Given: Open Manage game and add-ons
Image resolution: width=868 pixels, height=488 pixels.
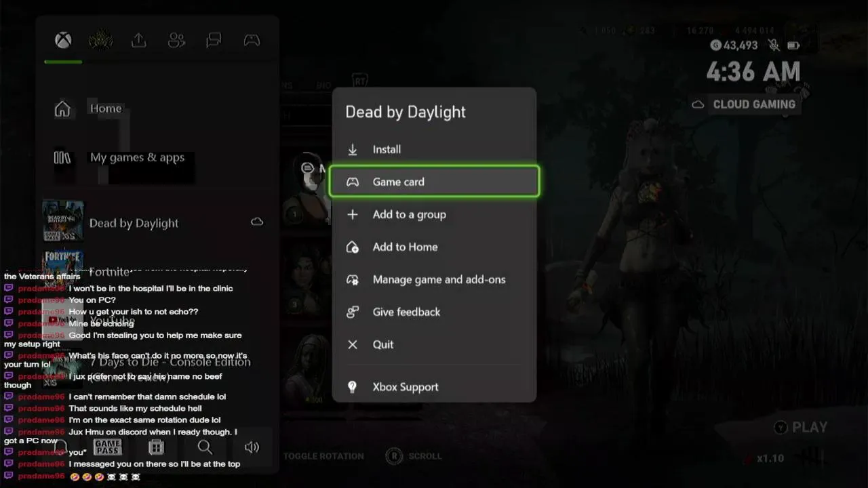Looking at the screenshot, I should (x=434, y=279).
